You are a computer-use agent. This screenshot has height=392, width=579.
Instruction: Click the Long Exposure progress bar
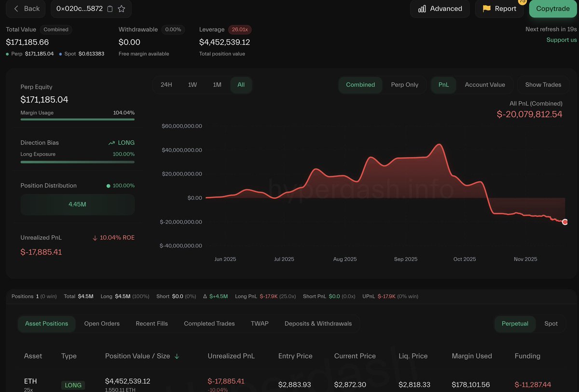[x=78, y=162]
